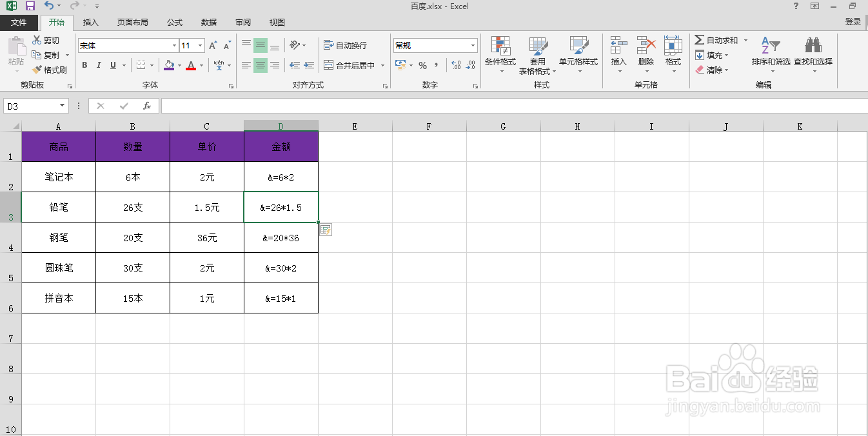The image size is (868, 436).
Task: Click into the formula bar
Action: (514, 106)
